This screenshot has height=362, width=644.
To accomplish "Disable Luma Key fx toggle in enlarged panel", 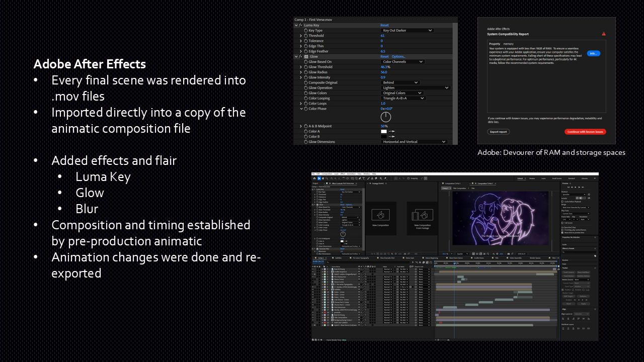I will (x=301, y=25).
